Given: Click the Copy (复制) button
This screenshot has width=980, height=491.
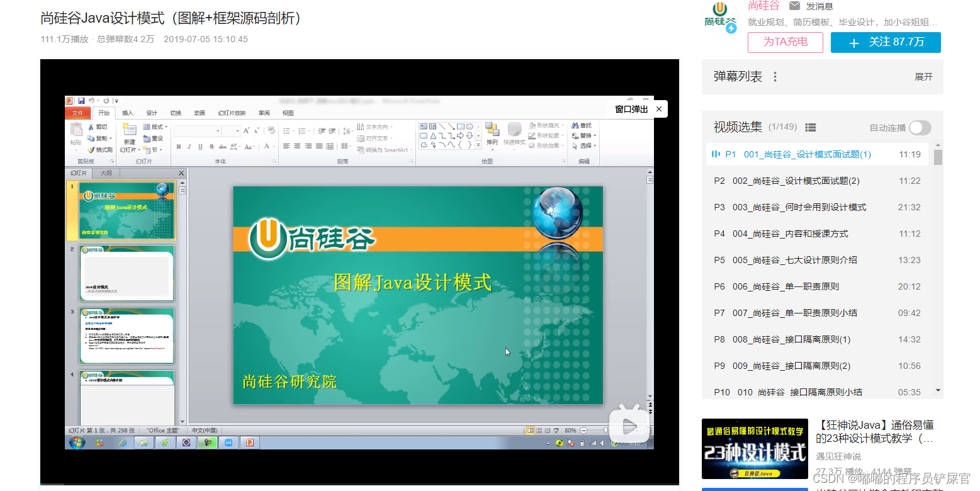Looking at the screenshot, I should [x=99, y=138].
